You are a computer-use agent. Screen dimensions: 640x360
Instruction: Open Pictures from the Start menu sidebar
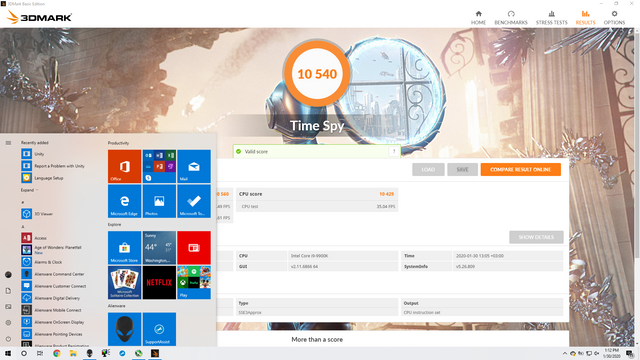(x=8, y=307)
